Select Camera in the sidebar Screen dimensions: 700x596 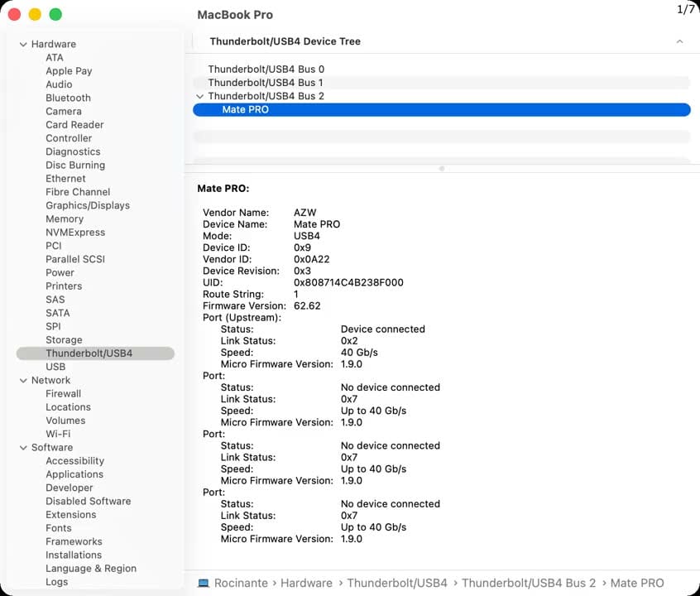[x=64, y=111]
